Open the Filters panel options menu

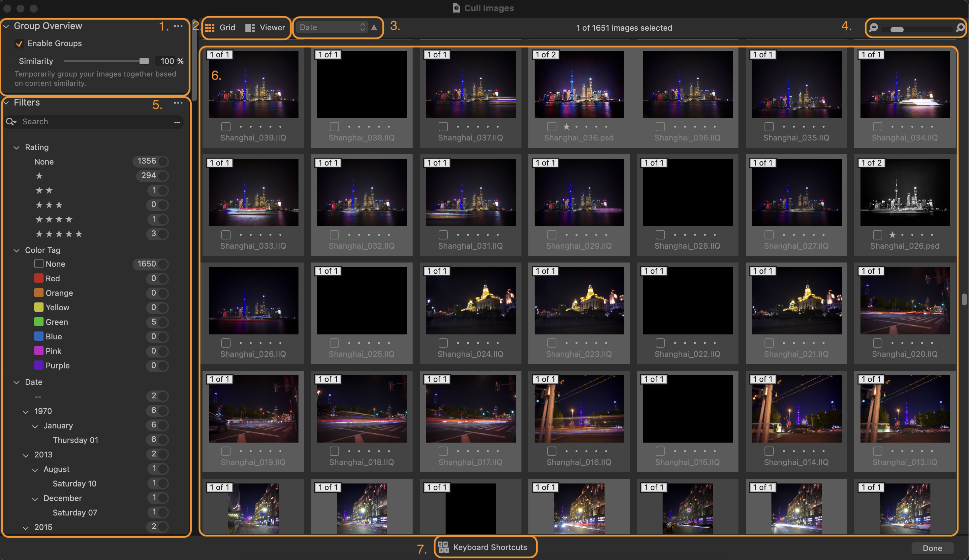coord(178,103)
